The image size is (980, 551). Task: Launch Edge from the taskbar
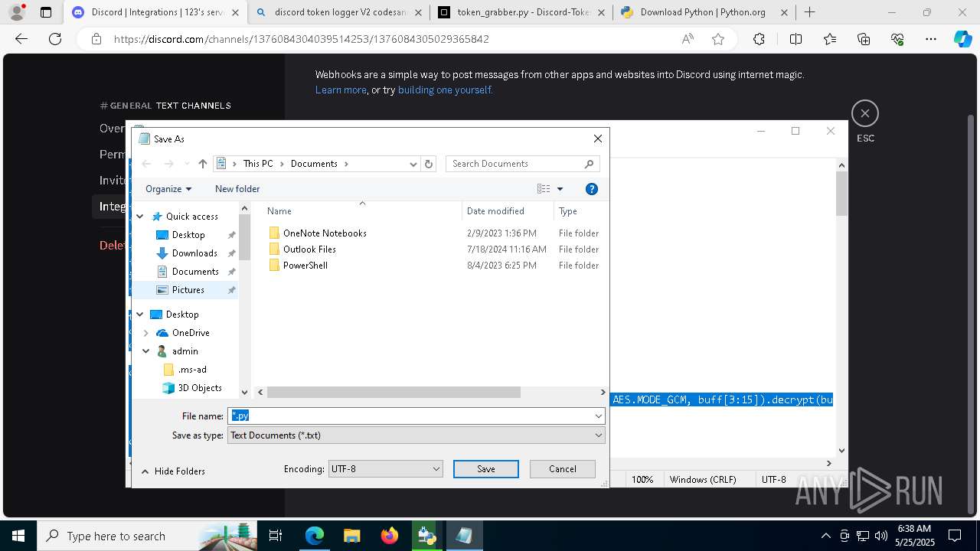[315, 536]
